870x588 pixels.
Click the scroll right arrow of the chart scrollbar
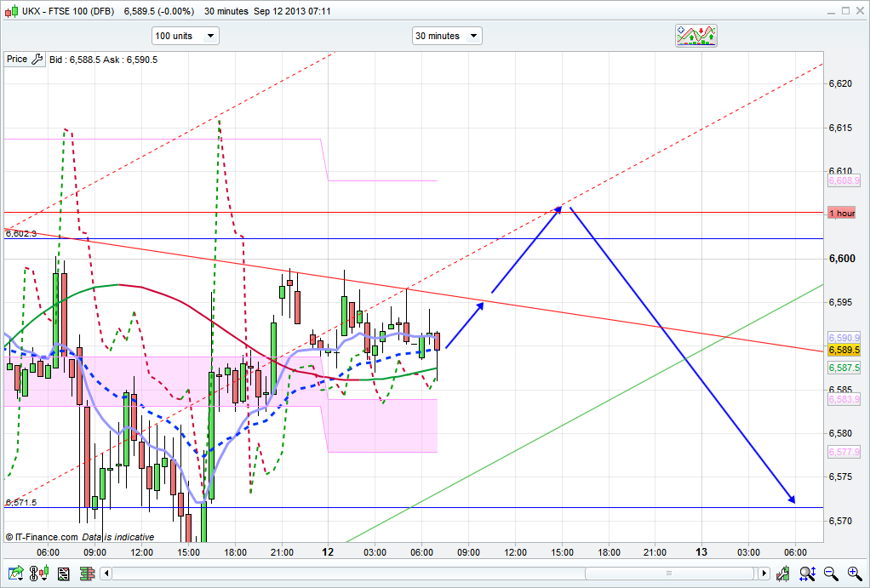(x=764, y=573)
